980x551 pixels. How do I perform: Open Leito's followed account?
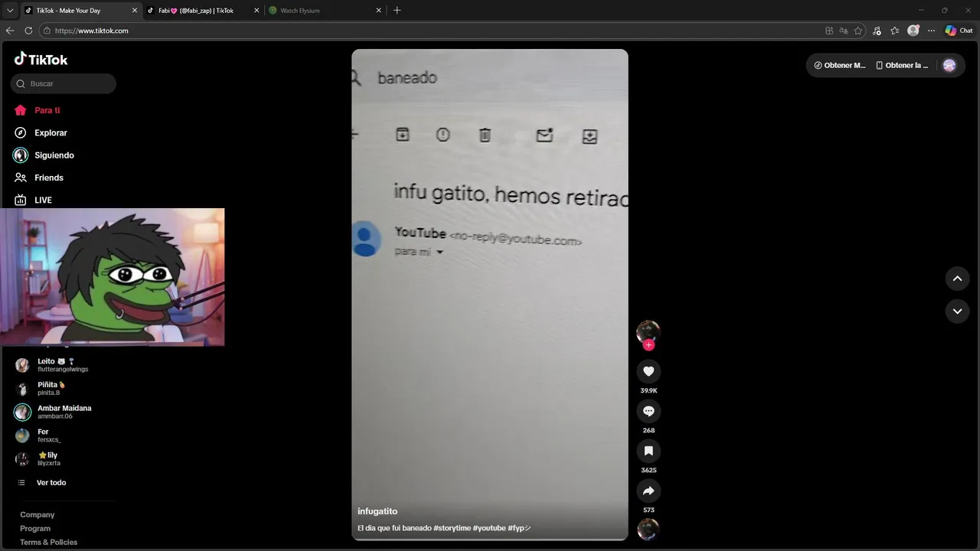point(64,365)
